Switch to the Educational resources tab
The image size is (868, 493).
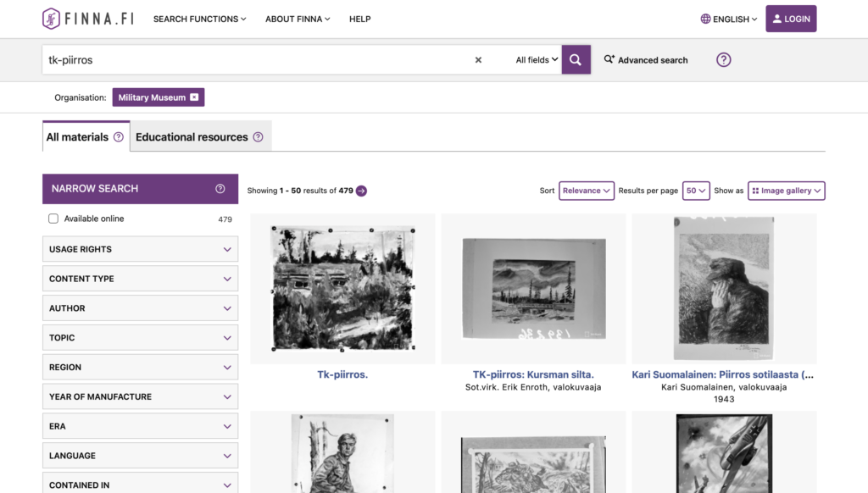[192, 137]
